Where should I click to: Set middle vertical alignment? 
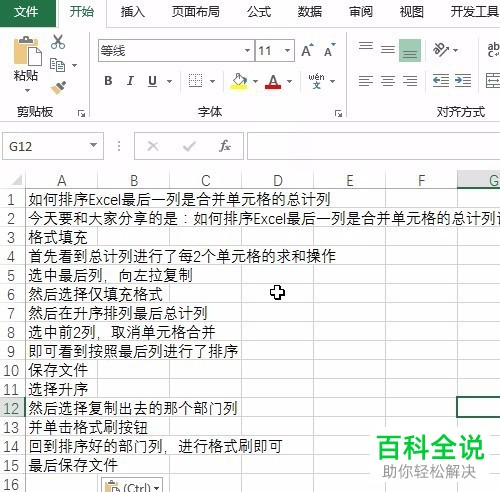[388, 50]
